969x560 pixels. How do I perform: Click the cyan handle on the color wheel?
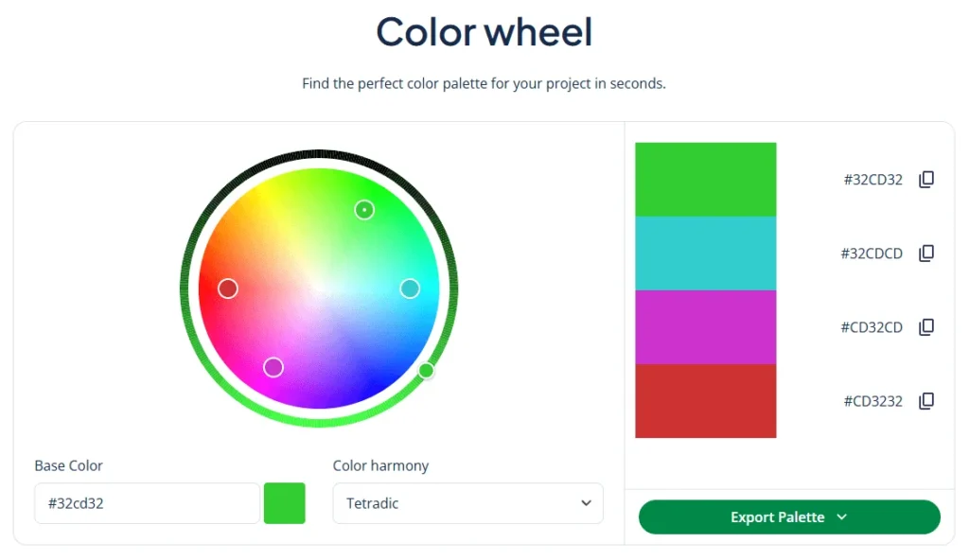pyautogui.click(x=410, y=289)
